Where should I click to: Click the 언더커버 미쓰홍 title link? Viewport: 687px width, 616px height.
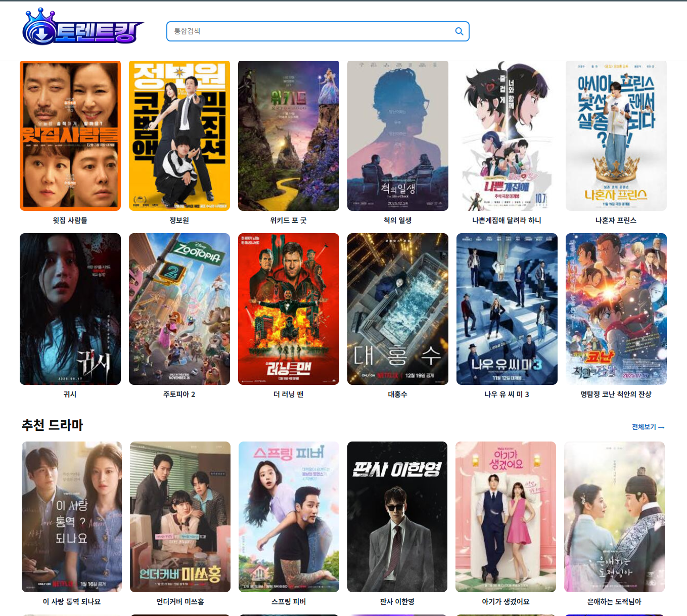click(180, 601)
